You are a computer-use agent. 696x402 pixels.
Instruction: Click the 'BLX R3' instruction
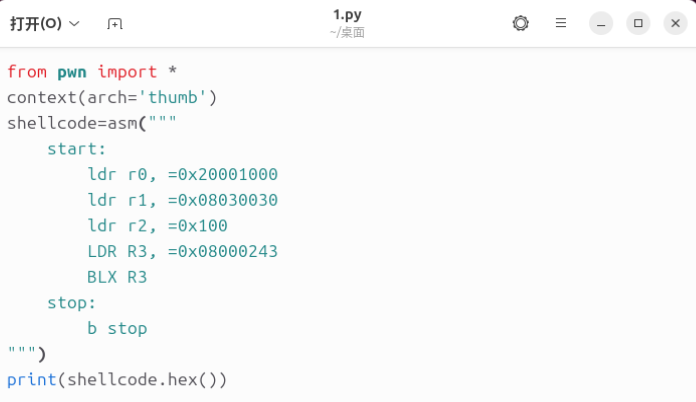click(x=117, y=277)
